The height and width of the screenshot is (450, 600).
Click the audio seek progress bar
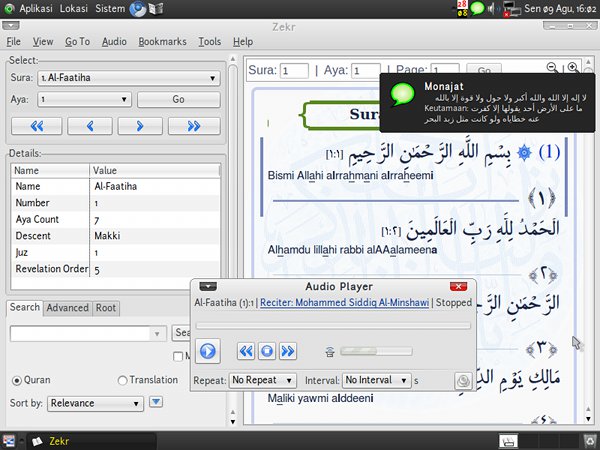(333, 326)
